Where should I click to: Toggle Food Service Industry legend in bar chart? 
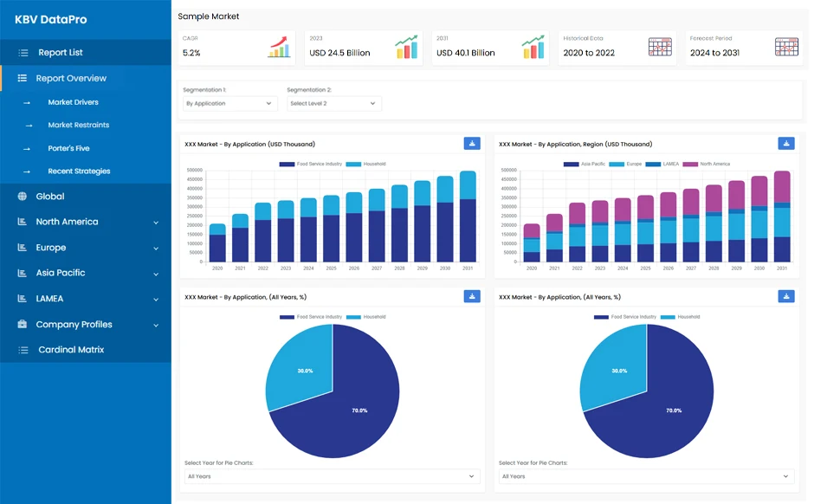310,164
